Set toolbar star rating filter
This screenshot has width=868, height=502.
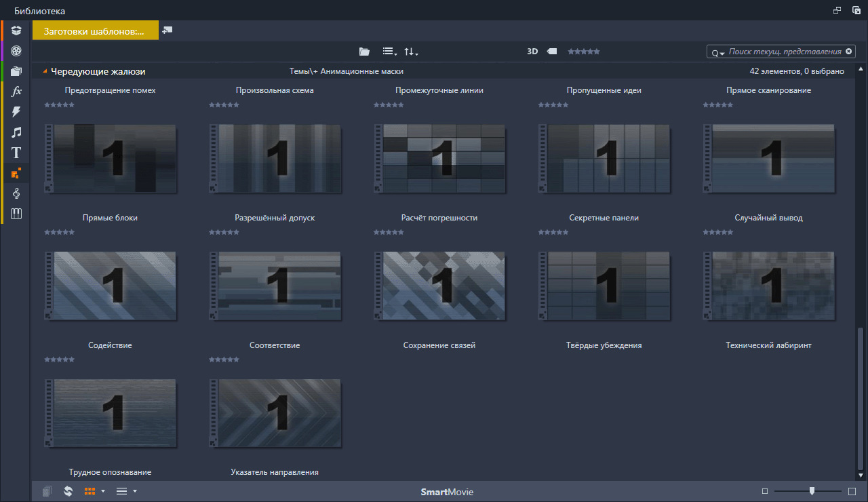584,52
